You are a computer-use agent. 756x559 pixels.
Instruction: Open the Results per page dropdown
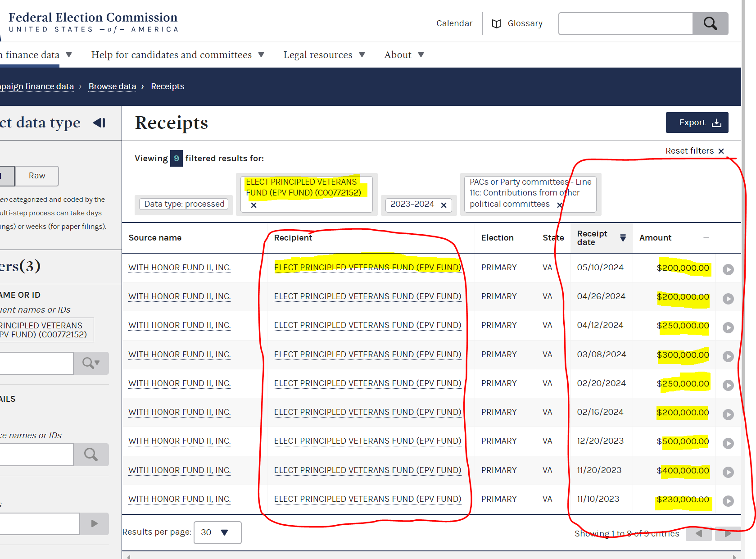tap(217, 532)
